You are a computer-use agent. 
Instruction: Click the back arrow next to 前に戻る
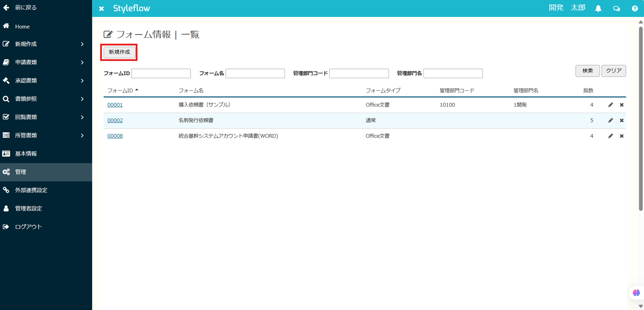click(6, 7)
